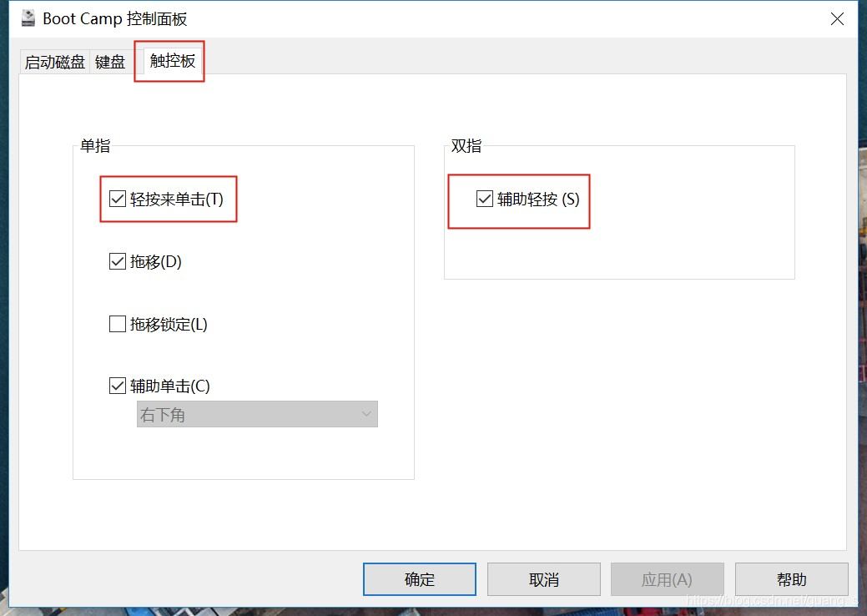Click the Boot Camp title bar icon
The height and width of the screenshot is (616, 867).
point(28,18)
